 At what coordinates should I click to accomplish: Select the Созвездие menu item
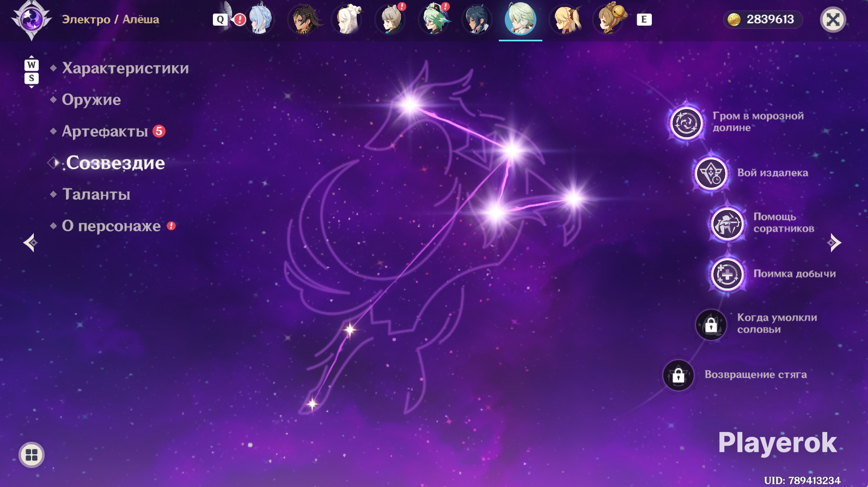coord(115,163)
